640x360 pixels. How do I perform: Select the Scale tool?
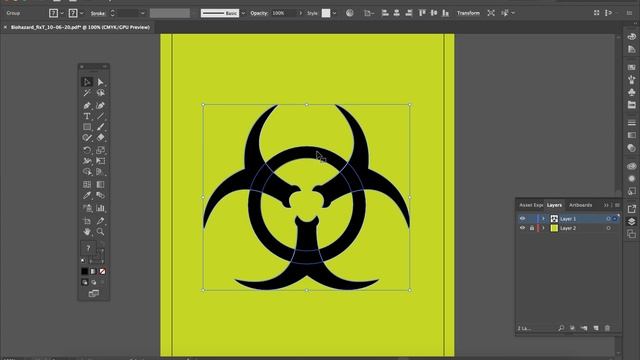coord(100,150)
